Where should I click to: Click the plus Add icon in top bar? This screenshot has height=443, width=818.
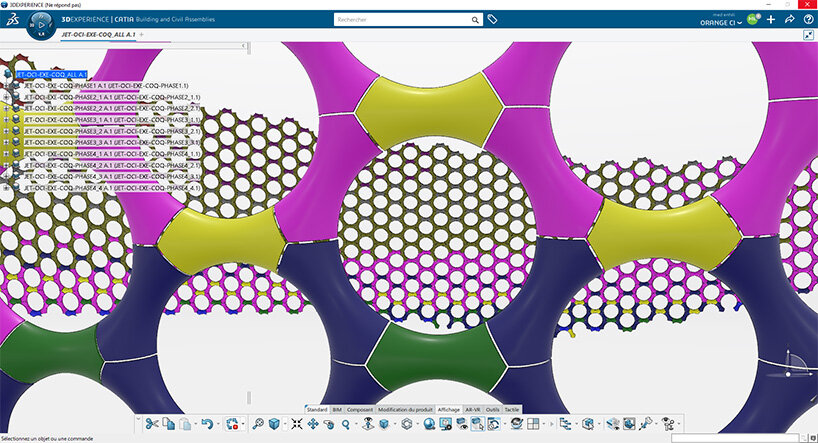[771, 19]
